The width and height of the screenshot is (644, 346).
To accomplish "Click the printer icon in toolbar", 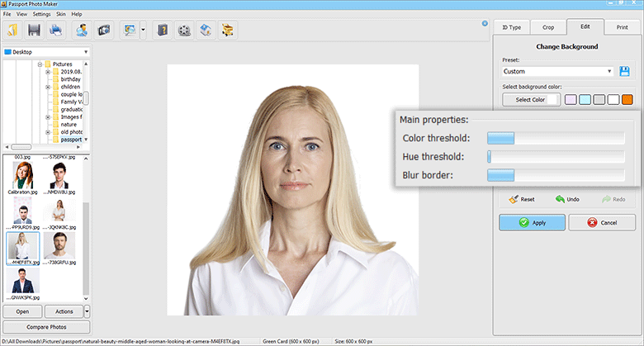I will (x=55, y=30).
